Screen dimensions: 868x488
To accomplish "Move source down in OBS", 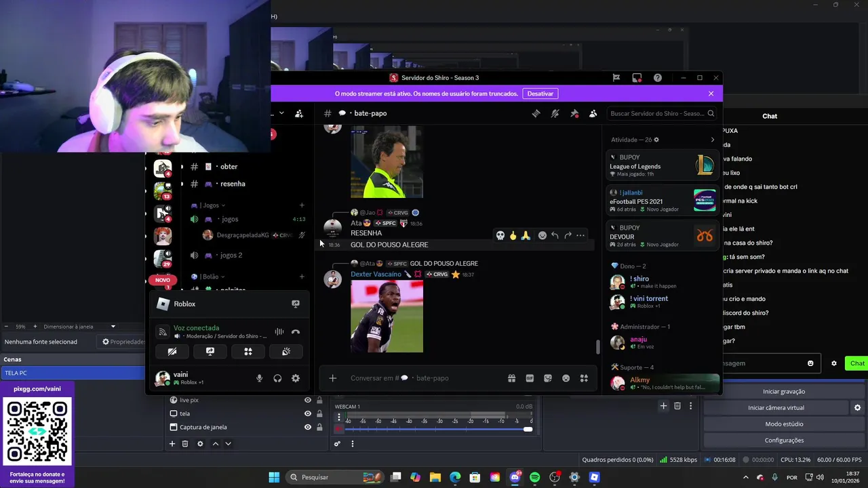I will click(228, 444).
